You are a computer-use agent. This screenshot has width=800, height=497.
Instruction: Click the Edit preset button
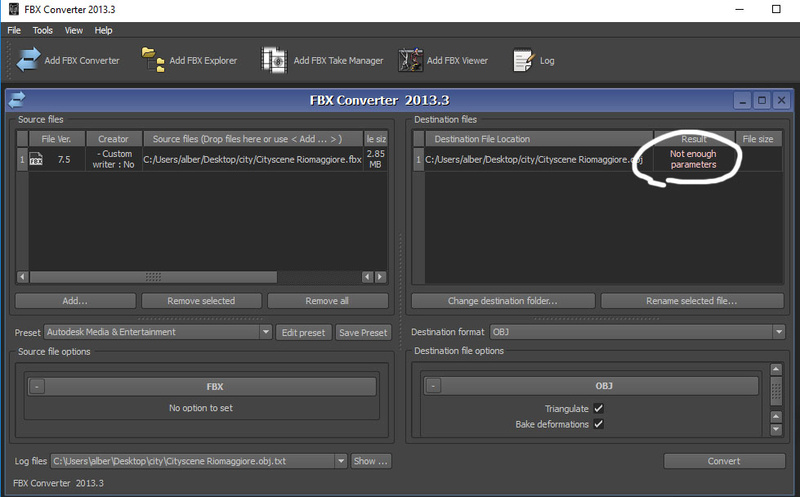click(304, 333)
